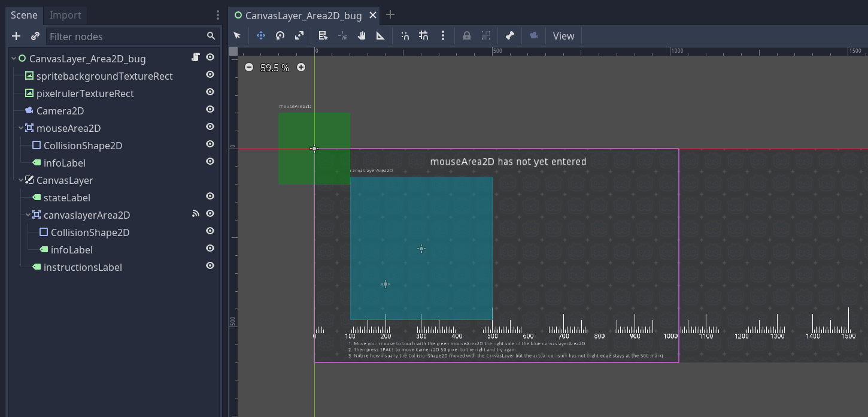Screen dimensions: 868x417
Task: Hide the Camera2D node
Action: 210,109
